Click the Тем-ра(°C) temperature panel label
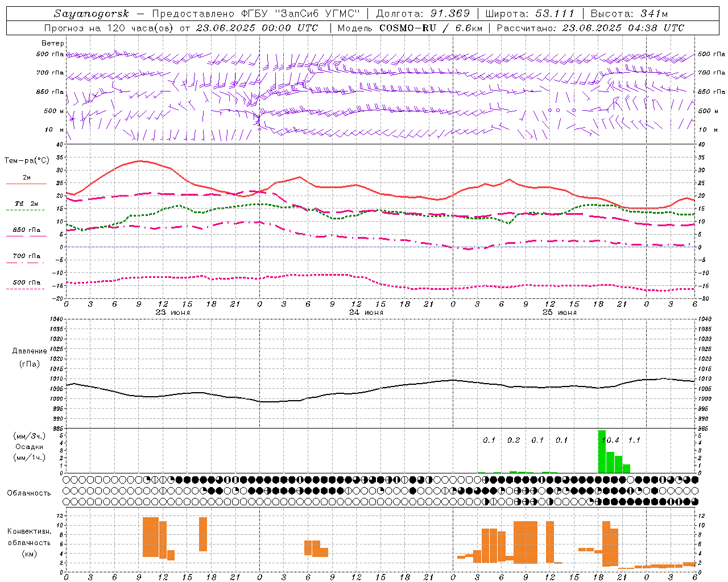 click(x=27, y=161)
